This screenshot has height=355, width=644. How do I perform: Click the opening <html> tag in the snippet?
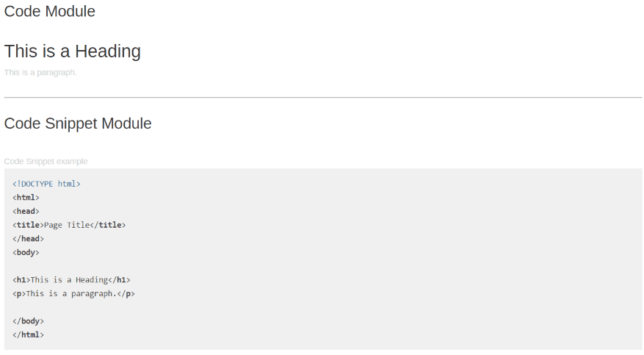click(26, 197)
